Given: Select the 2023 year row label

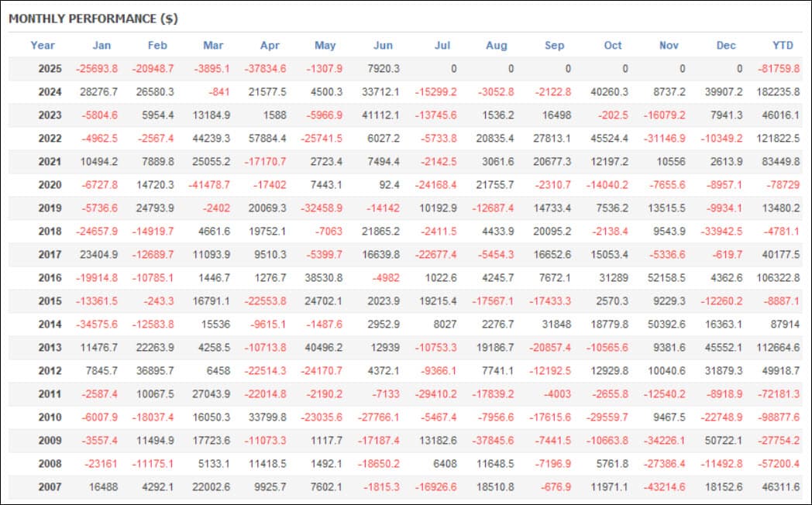Looking at the screenshot, I should (x=50, y=115).
